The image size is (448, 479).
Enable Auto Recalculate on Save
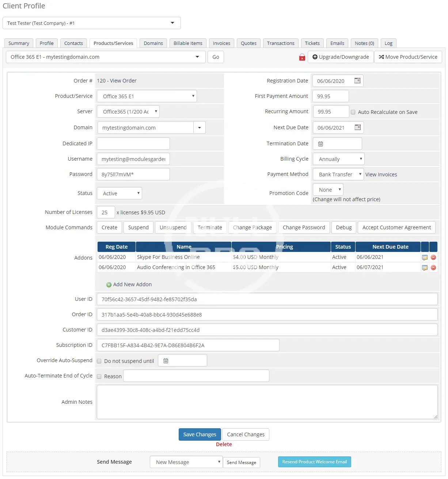coord(353,112)
